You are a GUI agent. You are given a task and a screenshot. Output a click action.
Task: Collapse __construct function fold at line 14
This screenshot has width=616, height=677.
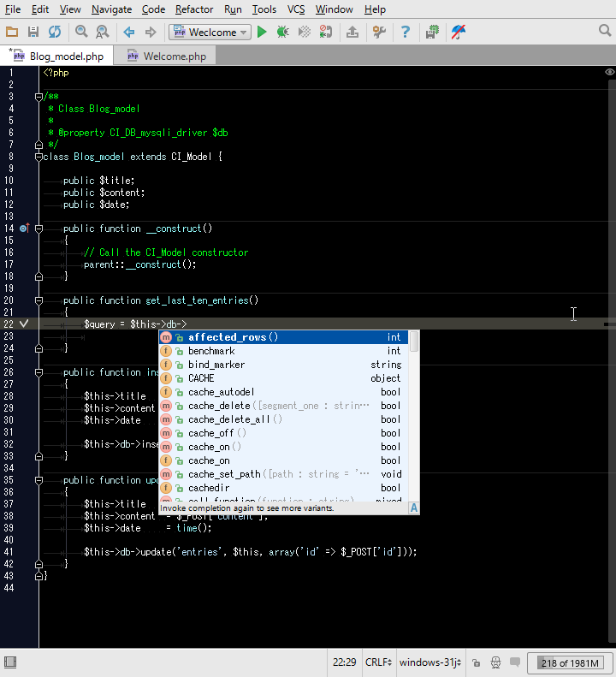tap(38, 229)
